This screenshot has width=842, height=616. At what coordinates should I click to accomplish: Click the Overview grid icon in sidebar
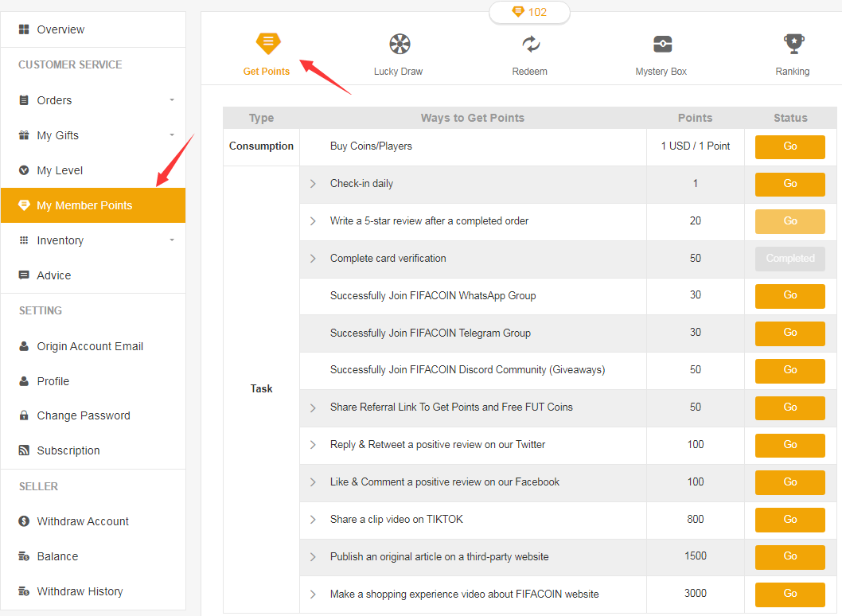click(24, 29)
